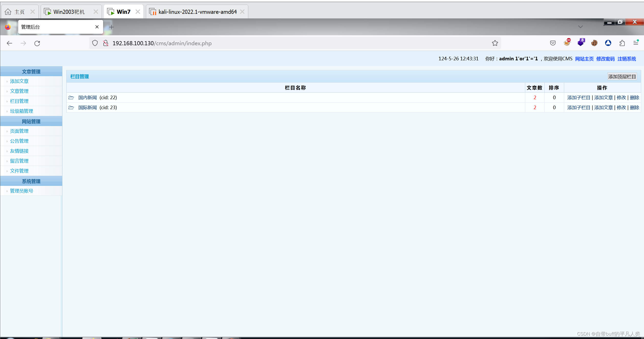The image size is (644, 339).
Task: Open the cookie manager extension icon
Action: point(594,43)
